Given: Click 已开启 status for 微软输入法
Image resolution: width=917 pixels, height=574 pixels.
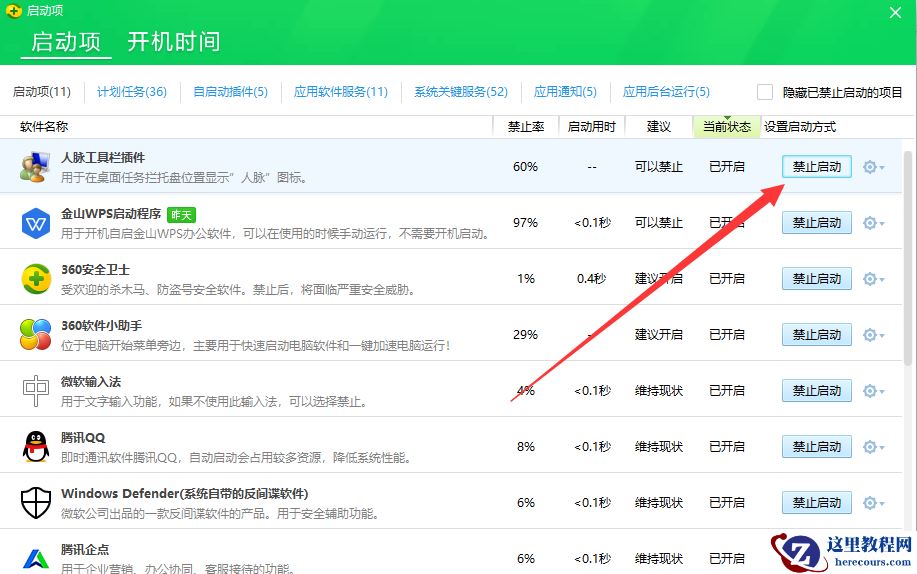Looking at the screenshot, I should pos(726,390).
